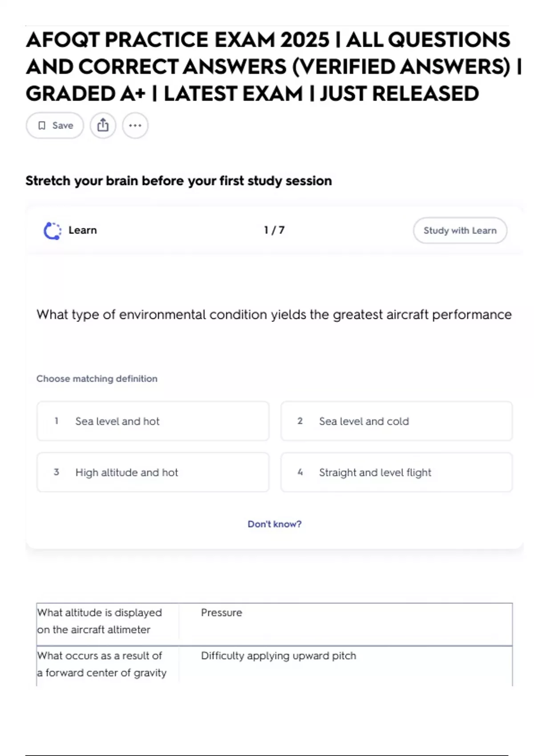Click the 1 / 7 progress counter
This screenshot has height=756, width=534.
[274, 230]
